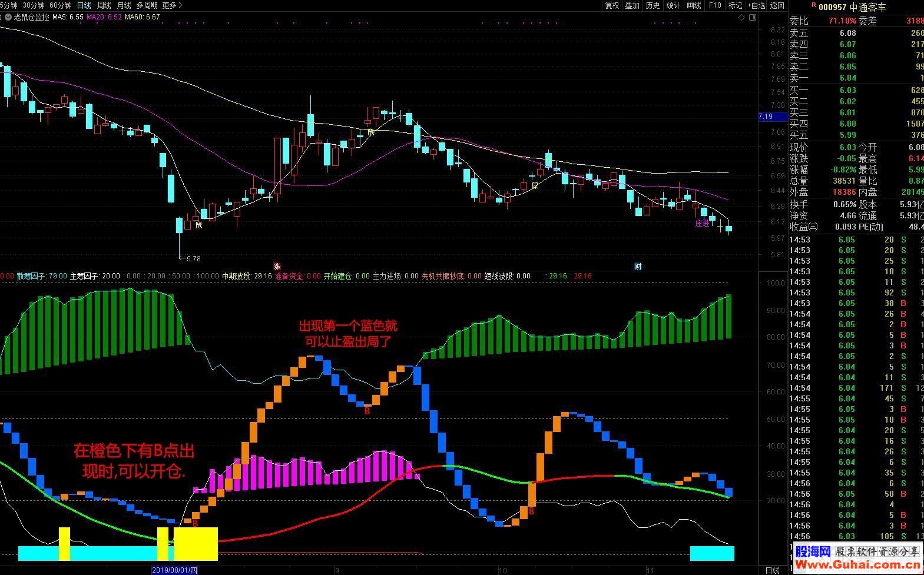
Task: Open F10 company info
Action: point(715,5)
